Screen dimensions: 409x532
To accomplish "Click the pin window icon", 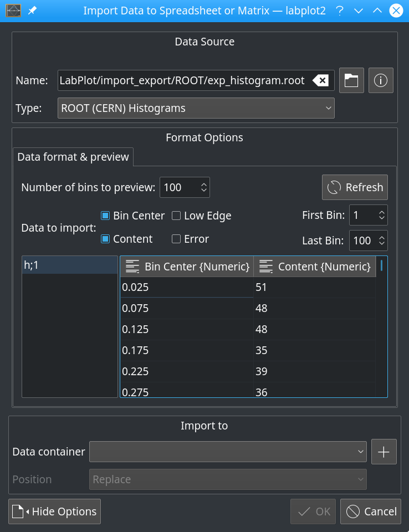I will [32, 11].
